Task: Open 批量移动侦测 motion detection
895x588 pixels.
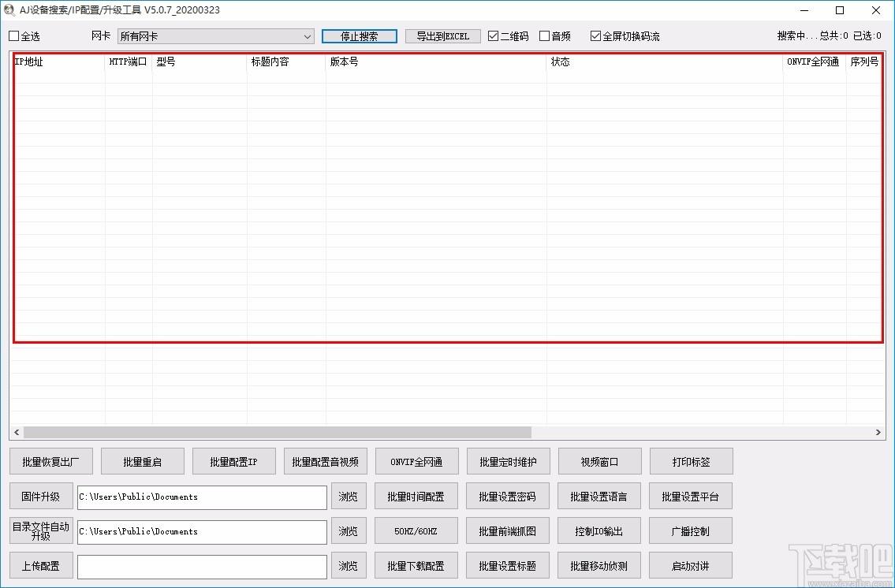Action: coord(599,566)
